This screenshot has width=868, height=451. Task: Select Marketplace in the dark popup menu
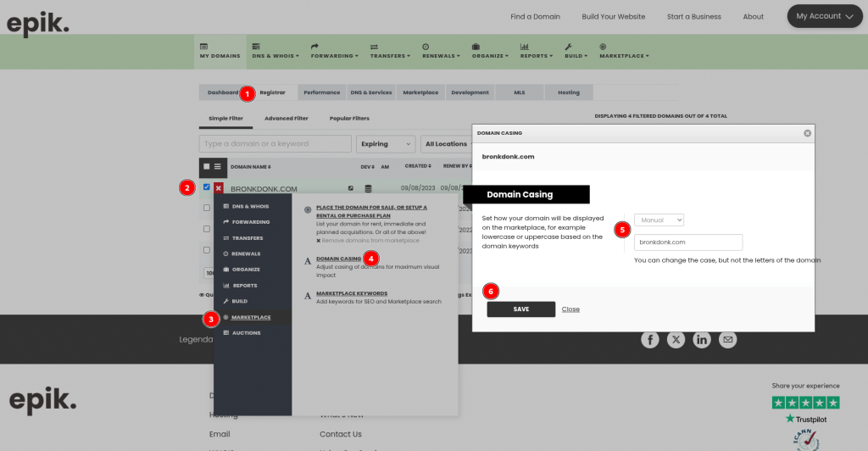[251, 318]
